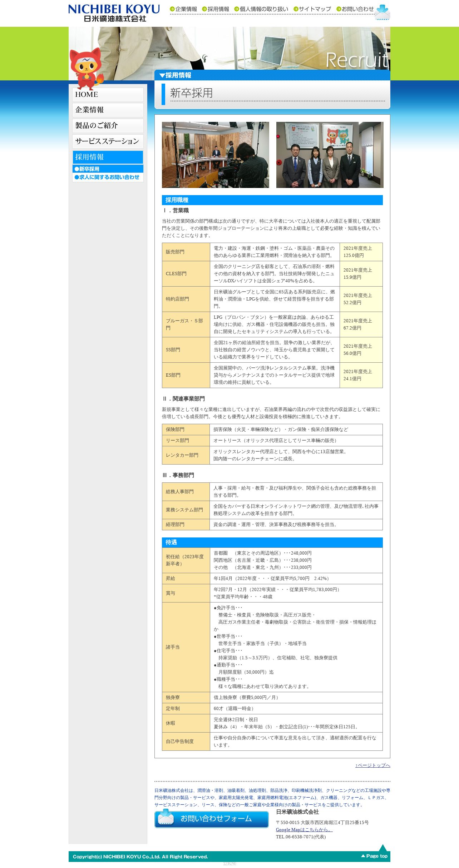The width and height of the screenshot is (459, 868).
Task: Click the TEL.06-6538-7071(代表) text
Action: tap(301, 837)
